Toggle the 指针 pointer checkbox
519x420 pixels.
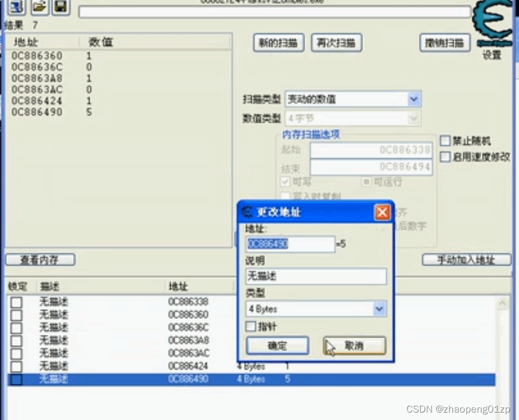(250, 326)
